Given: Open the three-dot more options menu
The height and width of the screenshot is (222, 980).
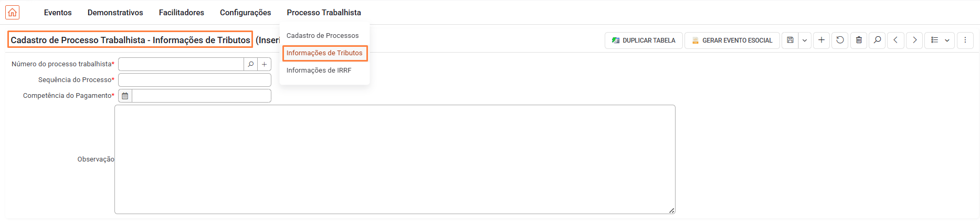Looking at the screenshot, I should (965, 40).
